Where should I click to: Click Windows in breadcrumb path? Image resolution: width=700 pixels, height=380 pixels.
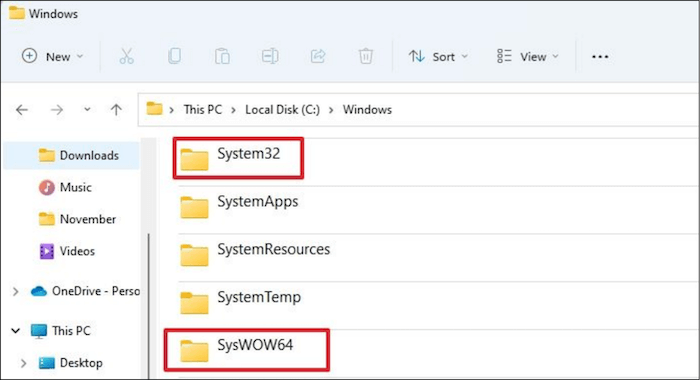coord(367,109)
